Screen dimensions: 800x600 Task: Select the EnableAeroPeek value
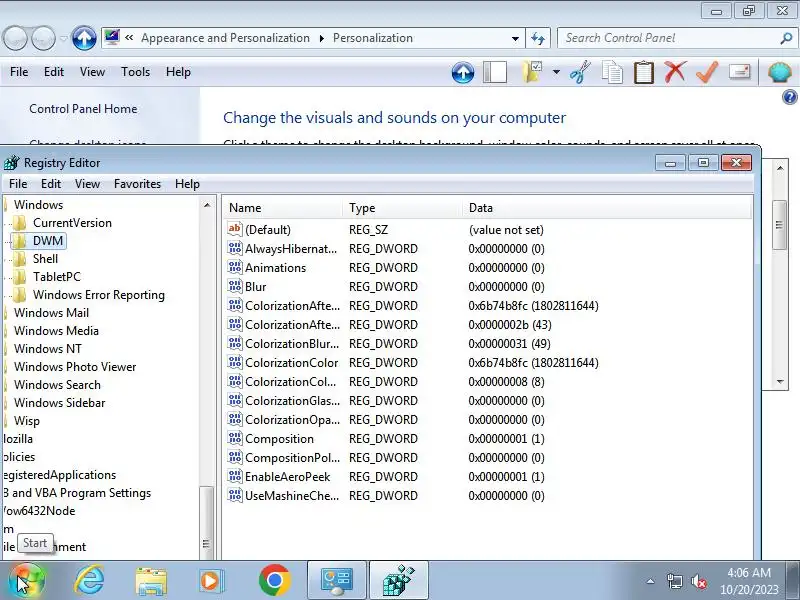(x=288, y=477)
